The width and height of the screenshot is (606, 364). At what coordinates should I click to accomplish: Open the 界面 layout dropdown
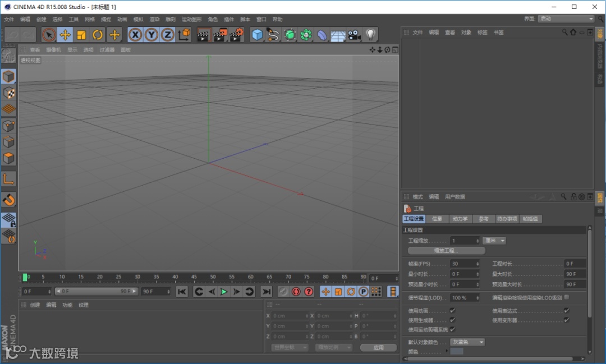(x=565, y=19)
